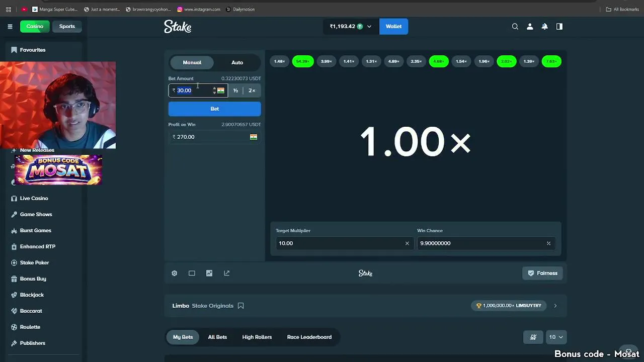Open the 3.99× past result chip
644x362 pixels.
[326, 61]
